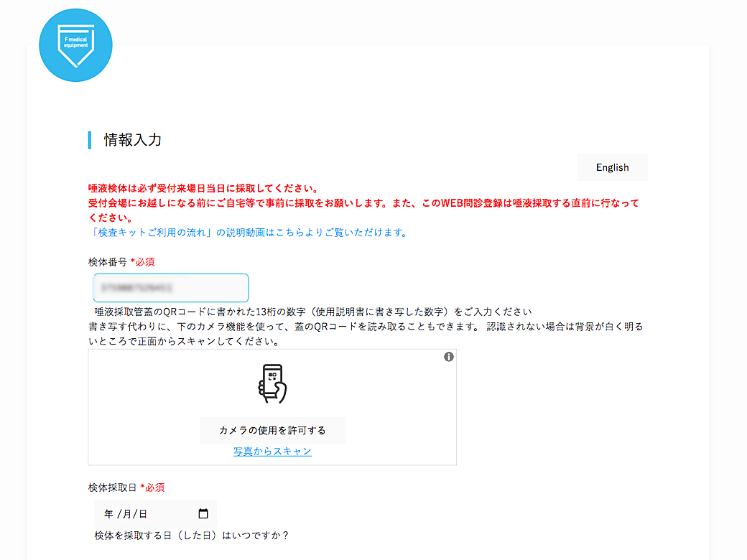Open the calendar picker in the date field

point(203,514)
